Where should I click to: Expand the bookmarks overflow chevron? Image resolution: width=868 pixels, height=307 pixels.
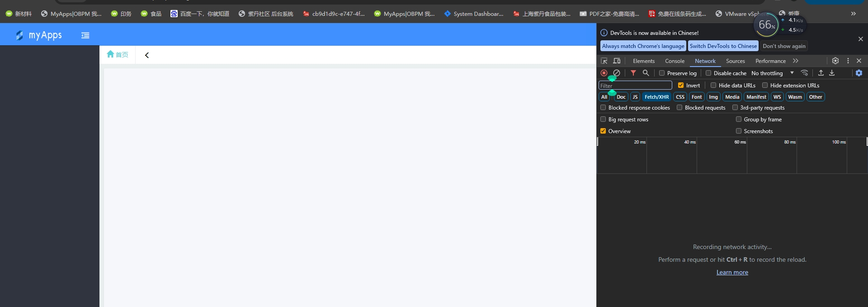tap(854, 14)
